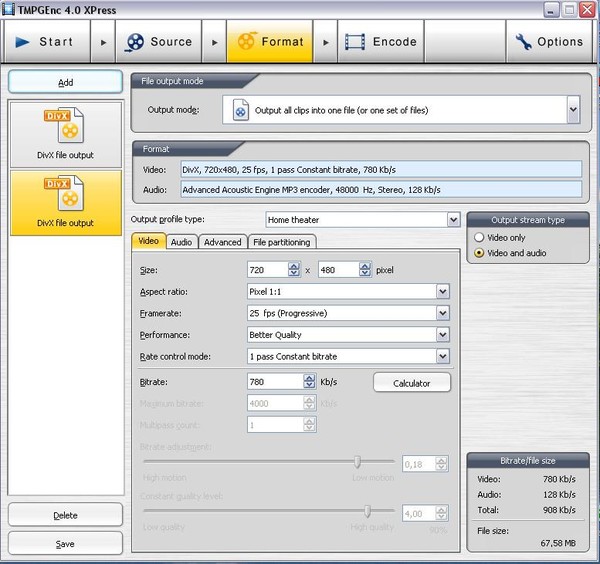Click the Save button
Screen dimensions: 600x564
tap(65, 543)
